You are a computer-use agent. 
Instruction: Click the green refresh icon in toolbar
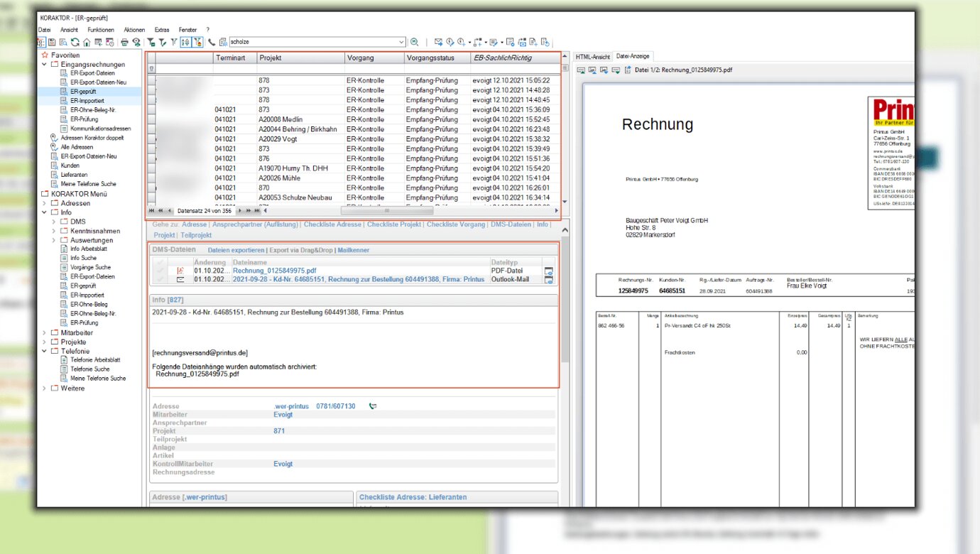[75, 43]
